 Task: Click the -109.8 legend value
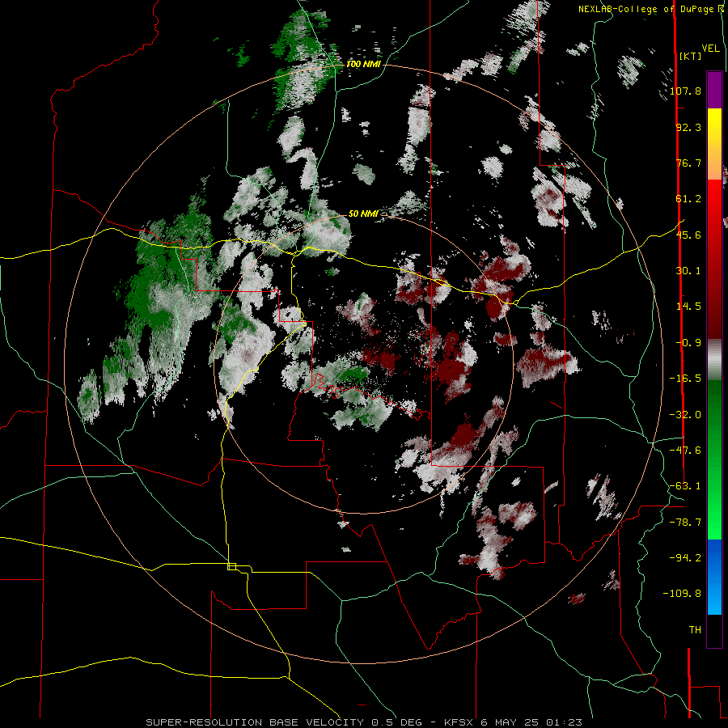point(682,594)
